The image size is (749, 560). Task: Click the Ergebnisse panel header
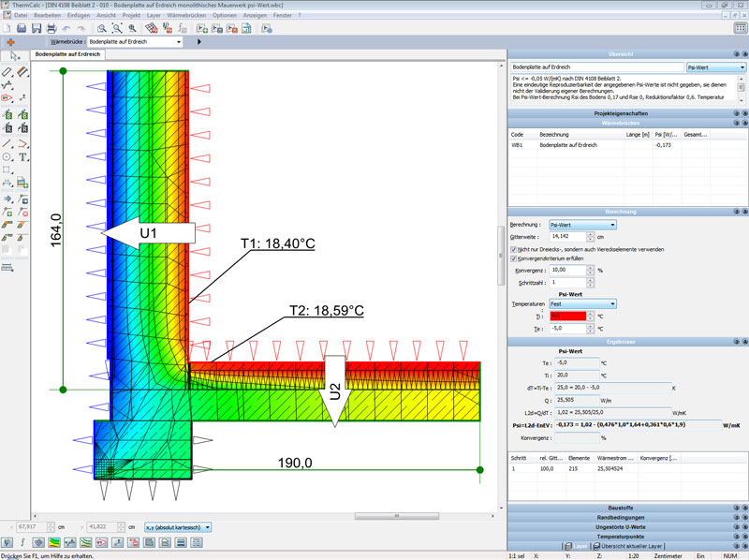click(x=621, y=342)
